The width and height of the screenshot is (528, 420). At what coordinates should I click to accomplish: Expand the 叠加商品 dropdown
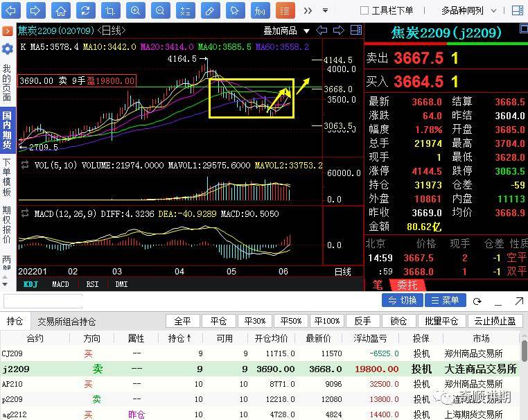[x=285, y=30]
